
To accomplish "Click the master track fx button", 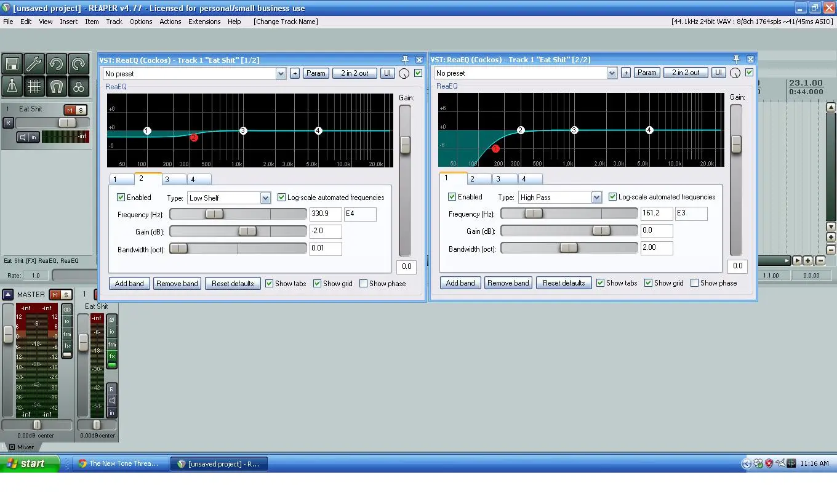I will [67, 346].
